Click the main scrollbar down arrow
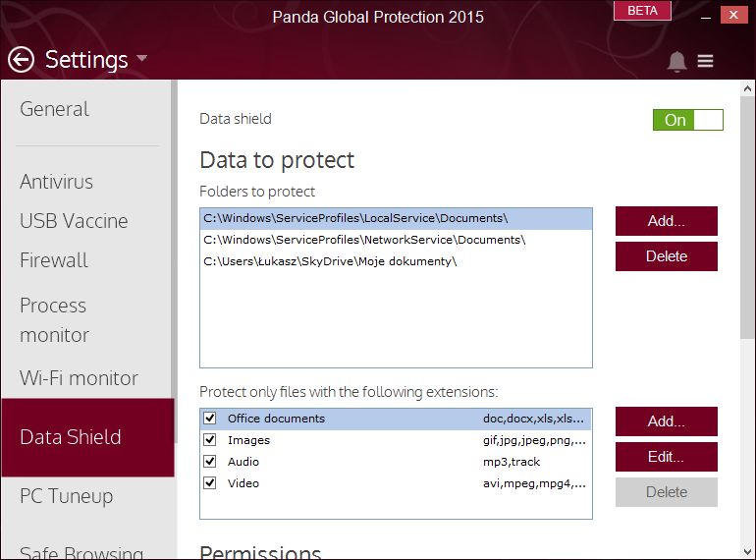This screenshot has width=756, height=560. tap(747, 551)
